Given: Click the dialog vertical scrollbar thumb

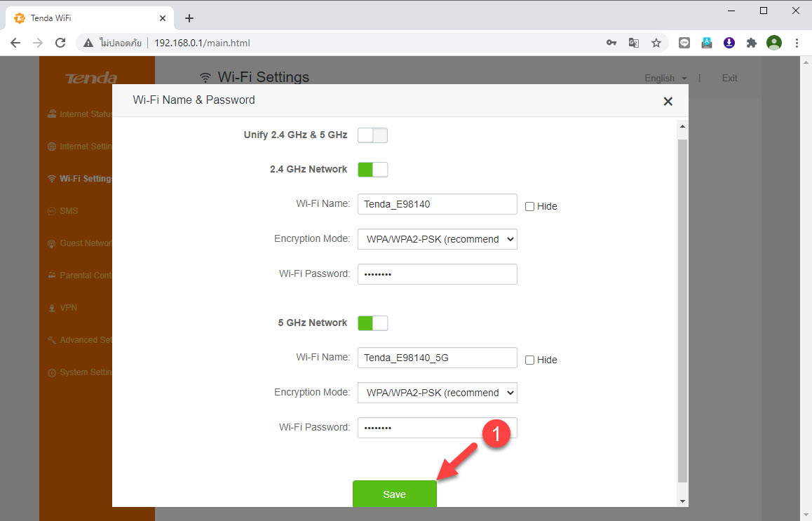Looking at the screenshot, I should (x=682, y=311).
